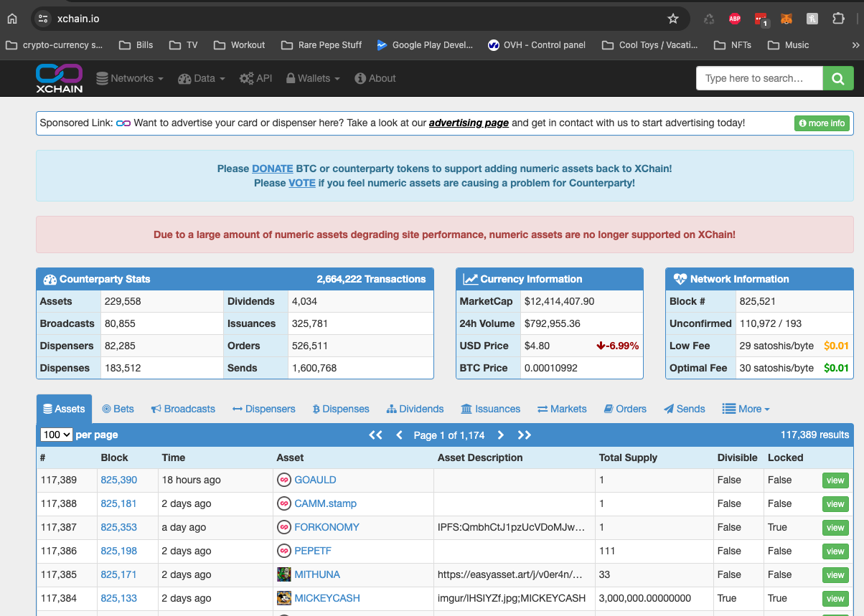This screenshot has width=864, height=616.
Task: Follow the advertising page link
Action: click(469, 123)
